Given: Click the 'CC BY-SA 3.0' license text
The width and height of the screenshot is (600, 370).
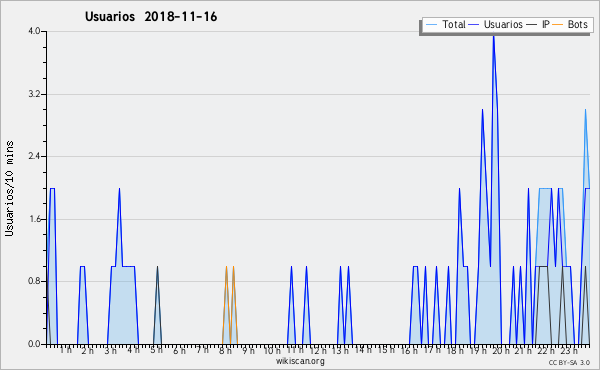Looking at the screenshot, I should coord(569,362).
